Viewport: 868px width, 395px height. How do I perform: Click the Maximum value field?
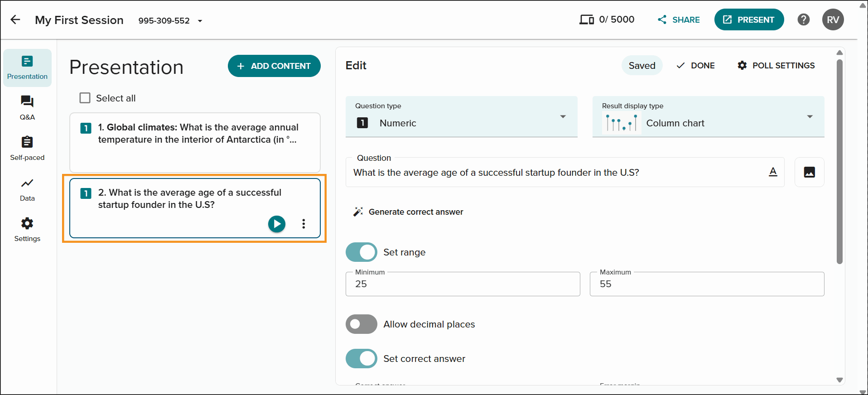(707, 284)
